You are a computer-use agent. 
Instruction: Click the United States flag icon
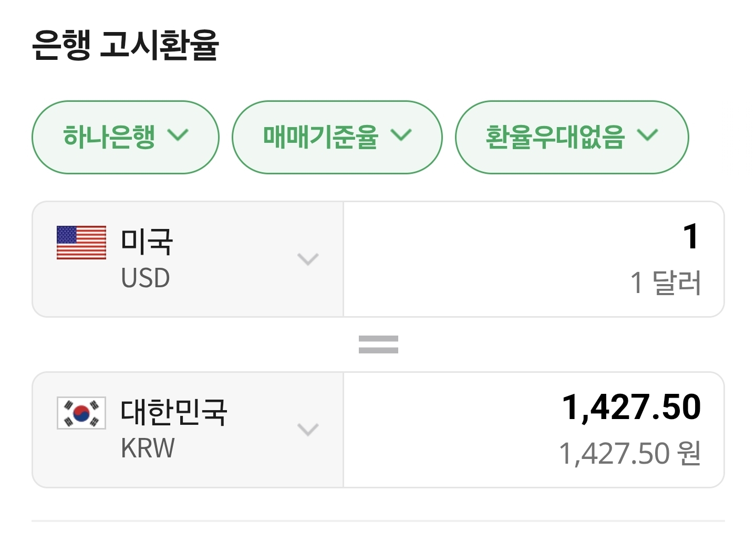81,243
